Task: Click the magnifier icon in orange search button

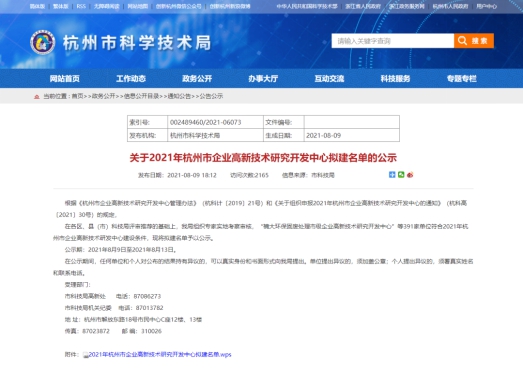Action: (462, 41)
